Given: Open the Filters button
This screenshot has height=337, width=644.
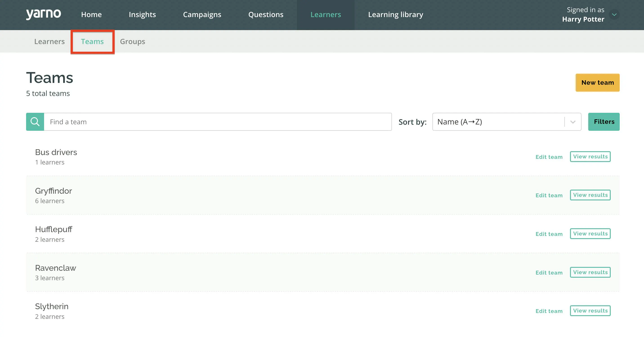Looking at the screenshot, I should [604, 122].
